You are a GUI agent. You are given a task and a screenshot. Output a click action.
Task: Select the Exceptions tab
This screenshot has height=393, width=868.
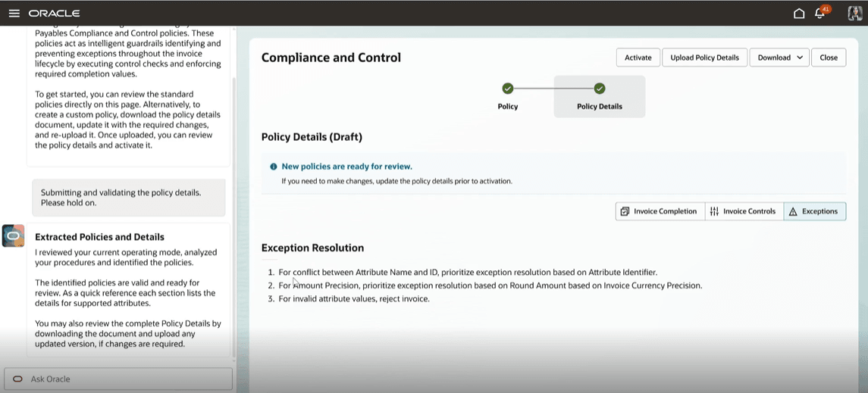pyautogui.click(x=814, y=211)
